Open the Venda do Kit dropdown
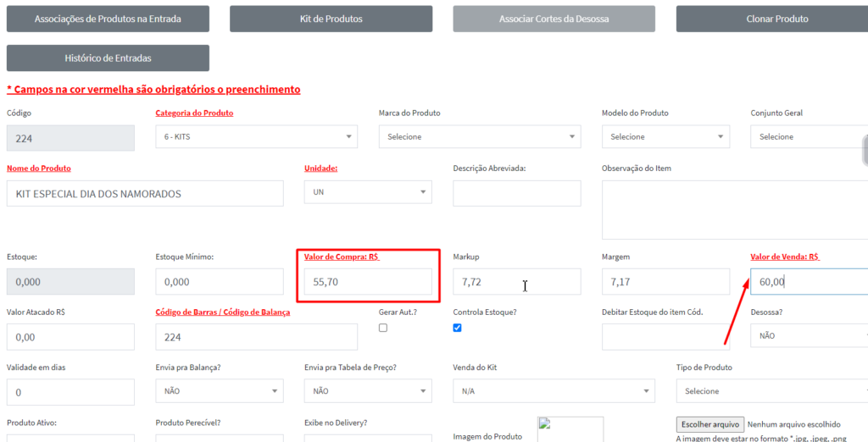The image size is (868, 442). [x=554, y=391]
